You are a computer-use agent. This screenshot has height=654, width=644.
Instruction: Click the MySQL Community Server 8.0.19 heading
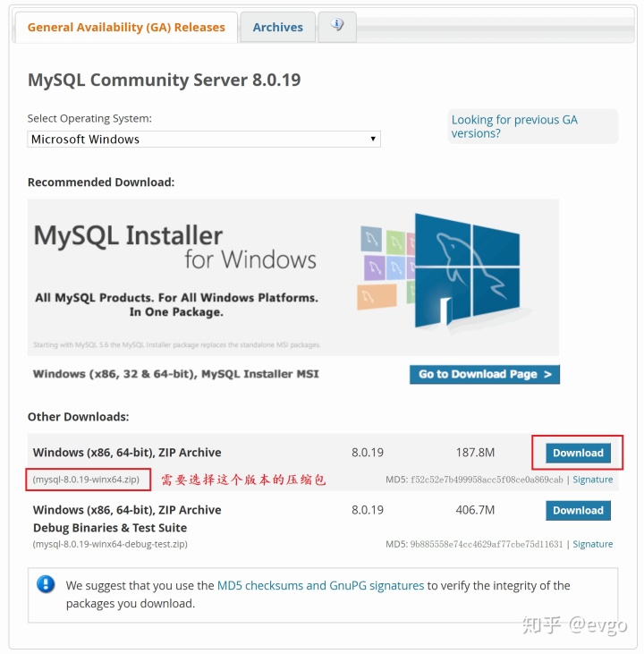click(164, 80)
